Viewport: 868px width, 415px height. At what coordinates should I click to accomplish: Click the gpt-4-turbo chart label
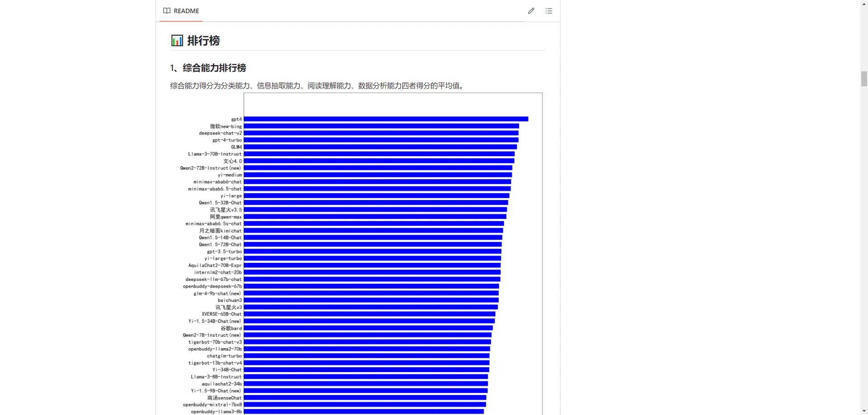click(x=227, y=140)
